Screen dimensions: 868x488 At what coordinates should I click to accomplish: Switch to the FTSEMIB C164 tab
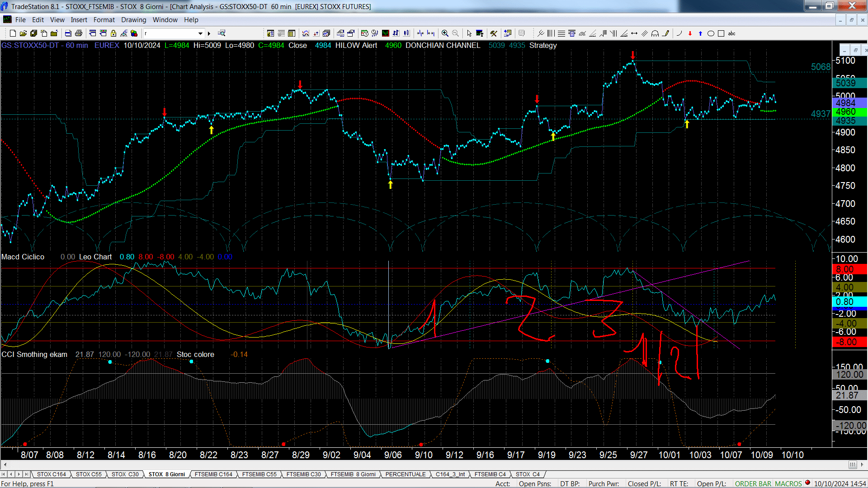[213, 474]
